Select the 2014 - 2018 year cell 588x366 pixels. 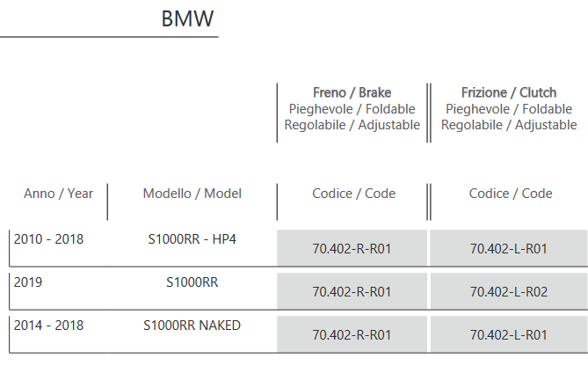click(48, 326)
